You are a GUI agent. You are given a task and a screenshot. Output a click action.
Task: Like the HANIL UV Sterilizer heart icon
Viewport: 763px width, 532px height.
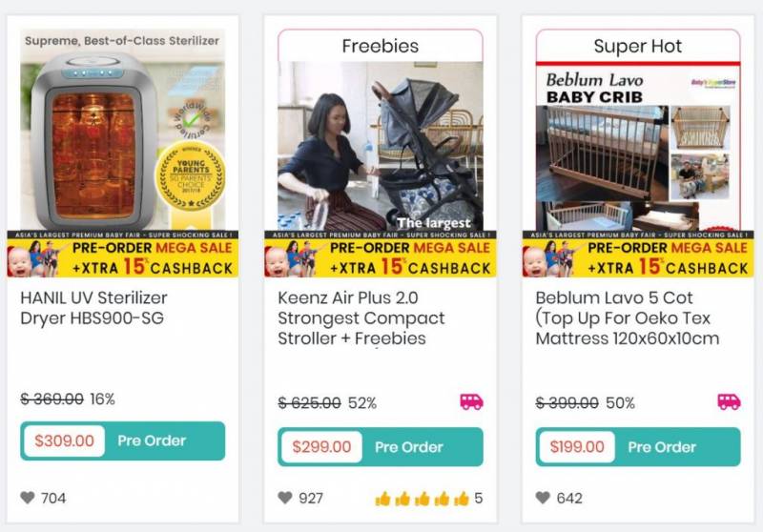[x=28, y=498]
